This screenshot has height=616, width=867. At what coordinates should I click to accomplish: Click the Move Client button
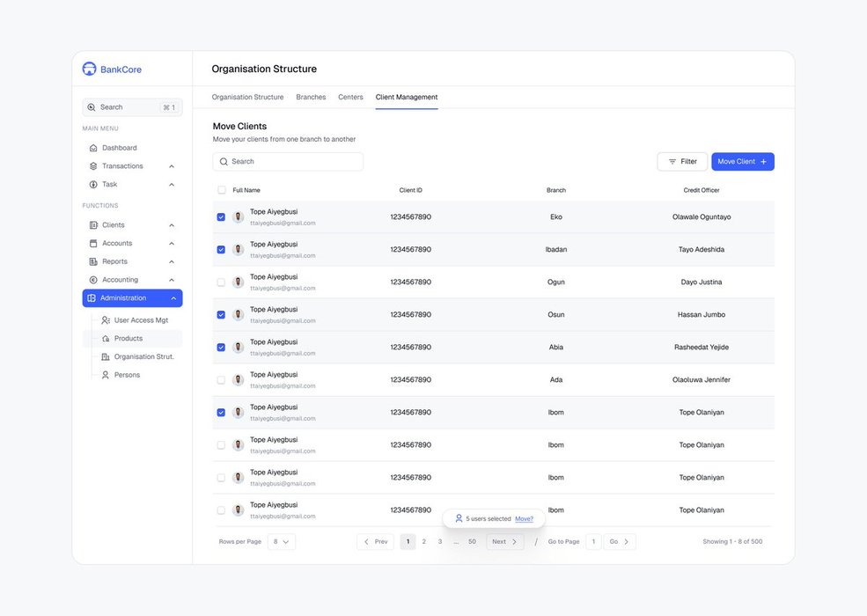(x=742, y=162)
